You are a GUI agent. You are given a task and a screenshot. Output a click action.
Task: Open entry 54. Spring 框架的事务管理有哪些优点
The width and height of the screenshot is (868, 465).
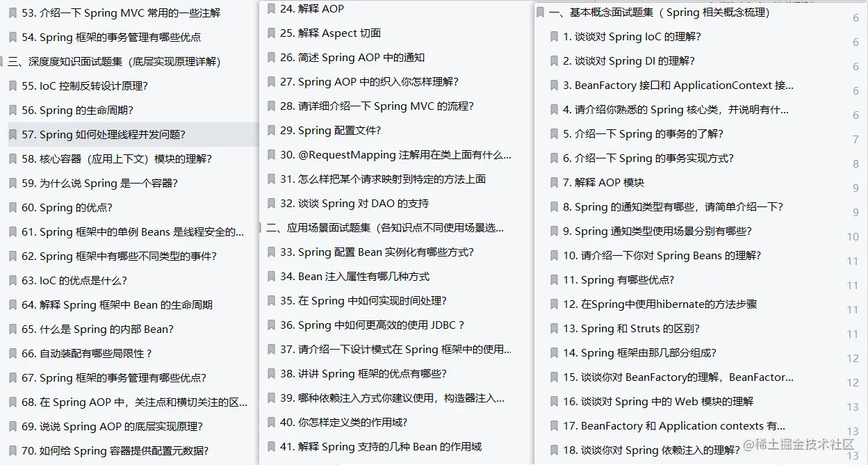(x=111, y=38)
